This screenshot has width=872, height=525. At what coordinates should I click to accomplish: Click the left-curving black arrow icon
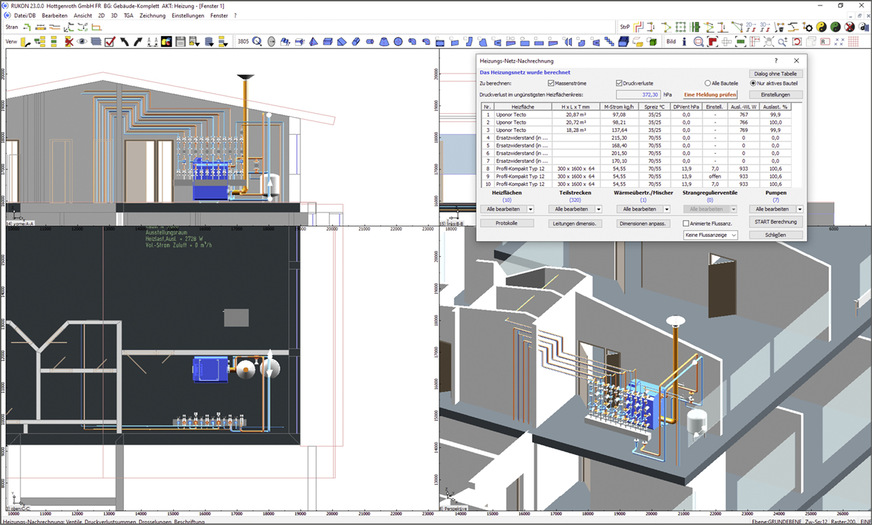124,42
